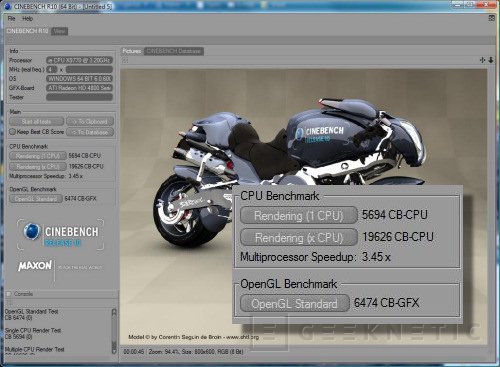Click the Console panel grip icon
The height and width of the screenshot is (367, 500).
coord(9,303)
